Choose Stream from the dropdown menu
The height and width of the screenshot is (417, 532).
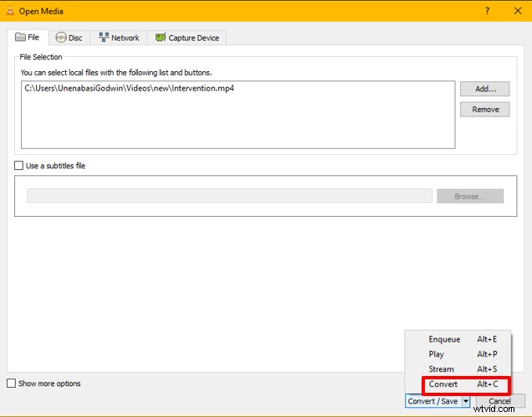441,369
